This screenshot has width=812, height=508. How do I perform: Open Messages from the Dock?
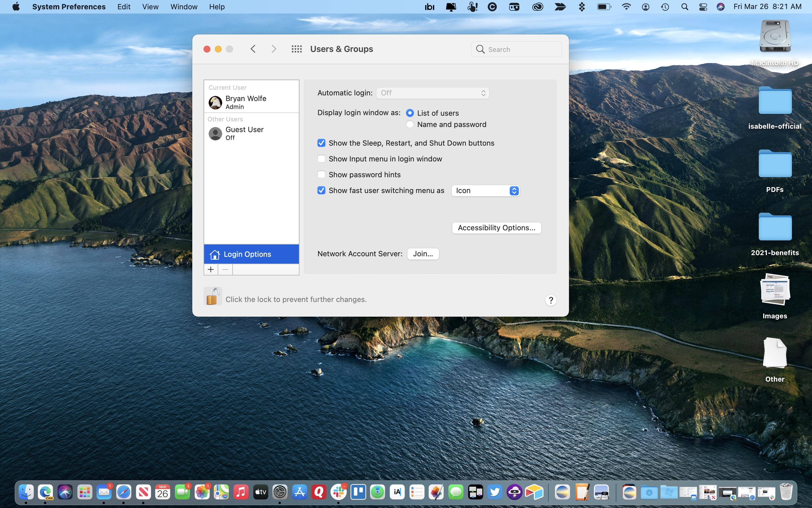pos(456,492)
